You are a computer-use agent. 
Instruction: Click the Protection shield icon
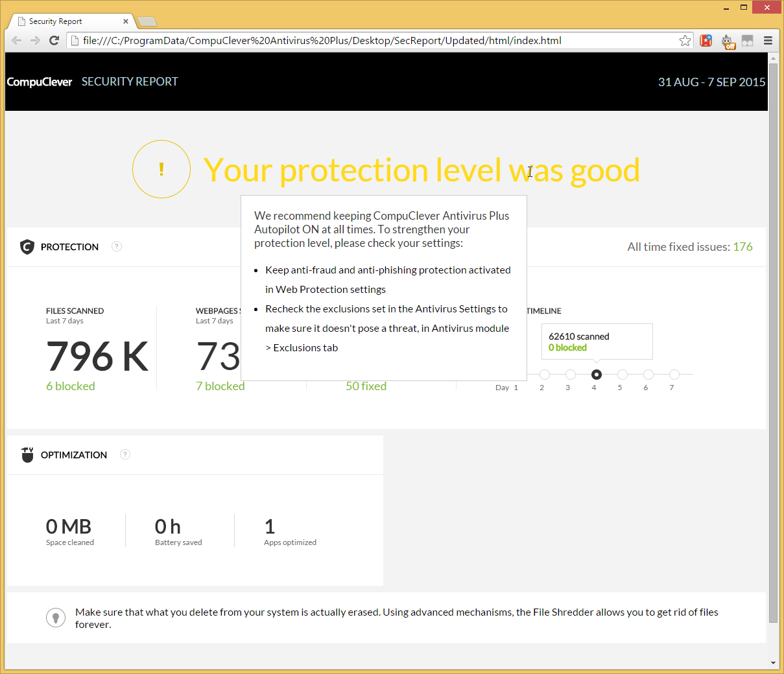click(27, 247)
